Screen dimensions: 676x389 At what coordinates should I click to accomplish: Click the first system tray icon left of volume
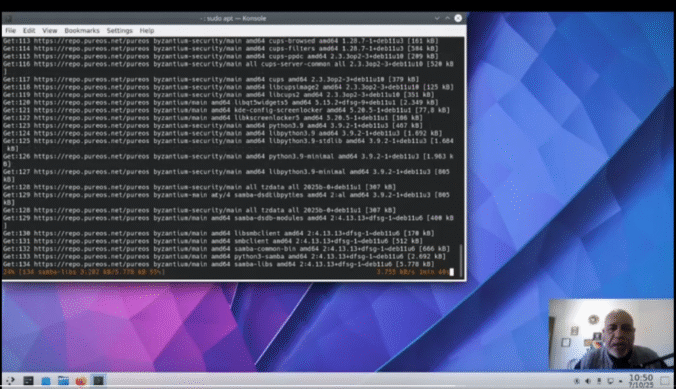point(577,381)
